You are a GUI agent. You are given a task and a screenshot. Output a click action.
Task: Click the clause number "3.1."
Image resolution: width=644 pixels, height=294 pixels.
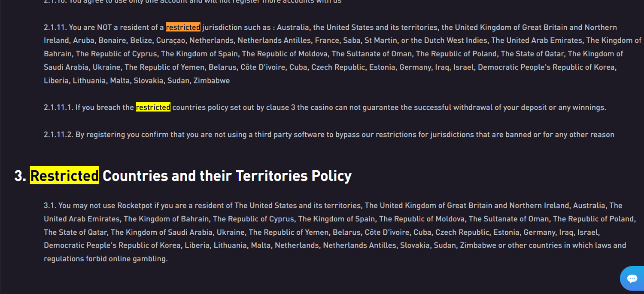click(50, 205)
